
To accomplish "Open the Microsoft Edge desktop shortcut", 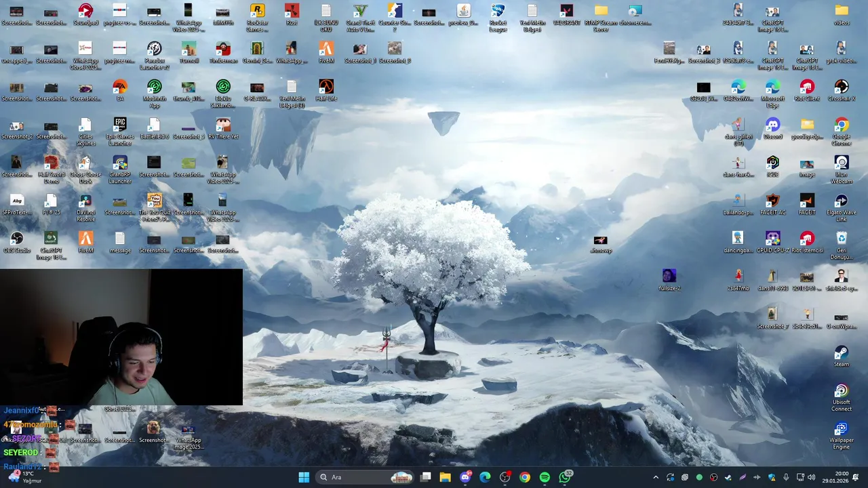I will pos(772,94).
